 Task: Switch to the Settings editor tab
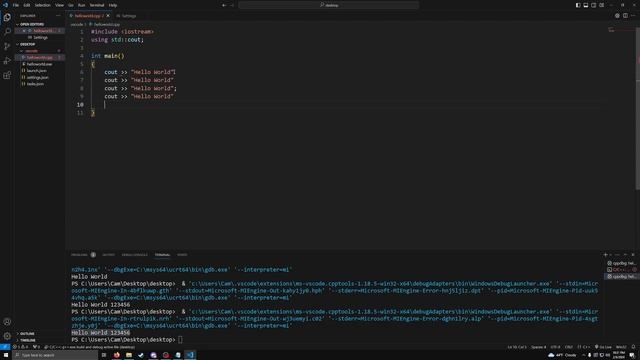click(127, 16)
